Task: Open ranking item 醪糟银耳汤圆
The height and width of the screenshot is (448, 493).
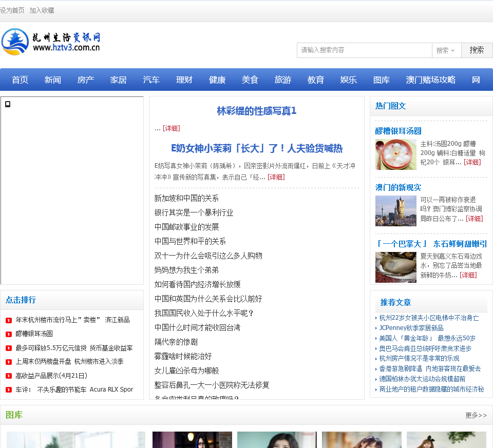Action: point(34,334)
